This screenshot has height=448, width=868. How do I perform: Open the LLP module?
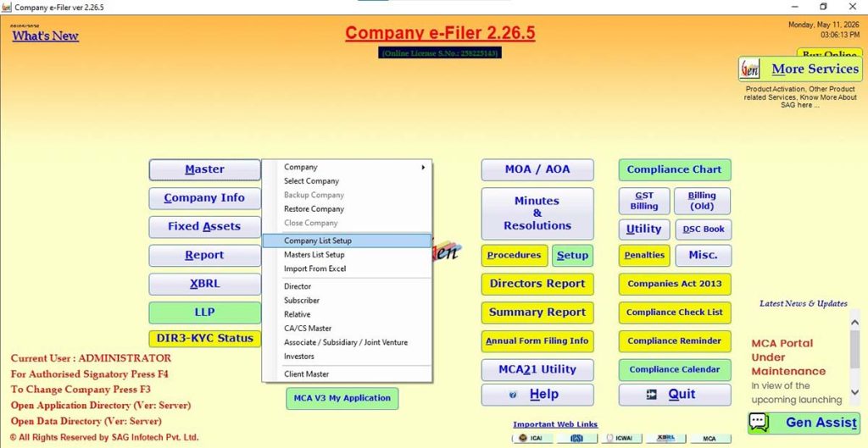205,312
